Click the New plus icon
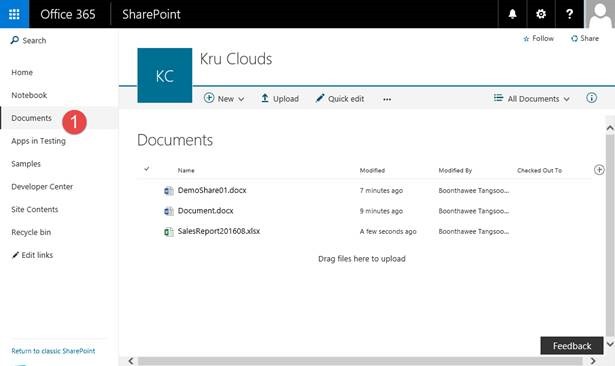The image size is (615, 366). click(209, 98)
